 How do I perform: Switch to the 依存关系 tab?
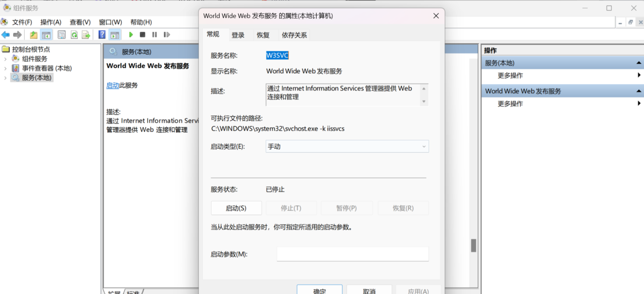click(x=294, y=35)
